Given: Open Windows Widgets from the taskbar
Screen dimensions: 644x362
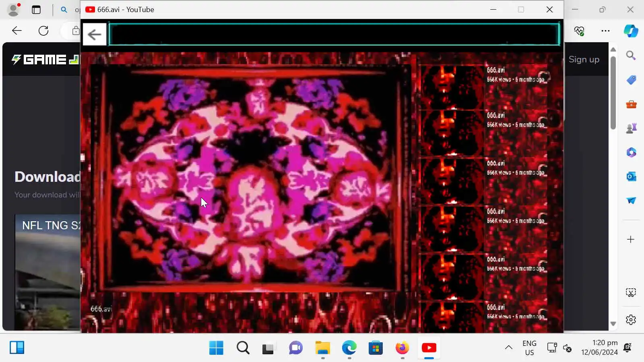Looking at the screenshot, I should coord(17,348).
